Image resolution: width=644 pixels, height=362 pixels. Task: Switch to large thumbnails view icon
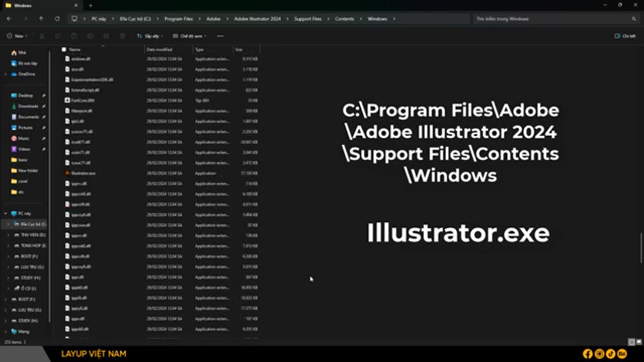pos(638,342)
